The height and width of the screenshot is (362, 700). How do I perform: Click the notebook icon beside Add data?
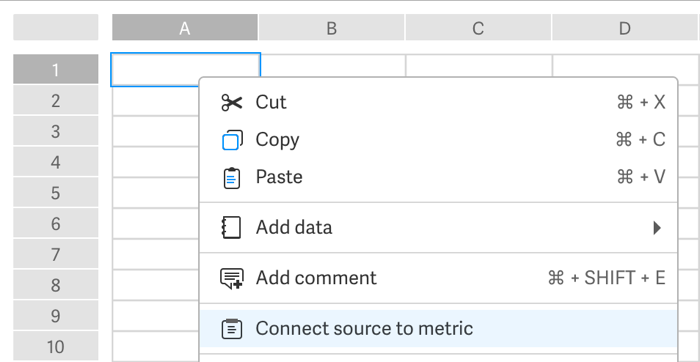(231, 228)
